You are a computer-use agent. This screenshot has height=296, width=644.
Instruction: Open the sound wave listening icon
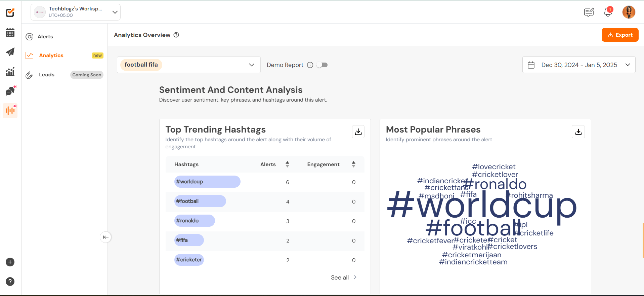(x=10, y=110)
